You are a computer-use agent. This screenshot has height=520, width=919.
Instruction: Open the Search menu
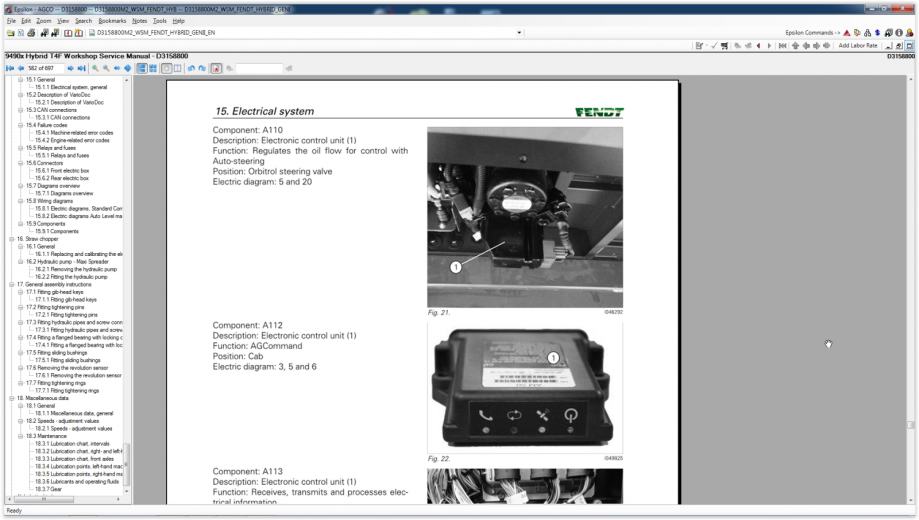[x=83, y=21]
